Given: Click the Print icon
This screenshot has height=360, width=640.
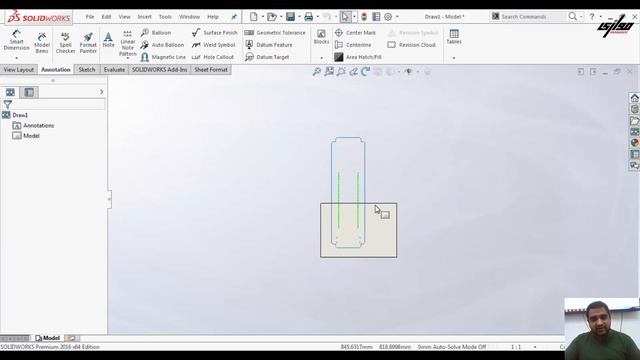Looking at the screenshot, I should [x=309, y=17].
